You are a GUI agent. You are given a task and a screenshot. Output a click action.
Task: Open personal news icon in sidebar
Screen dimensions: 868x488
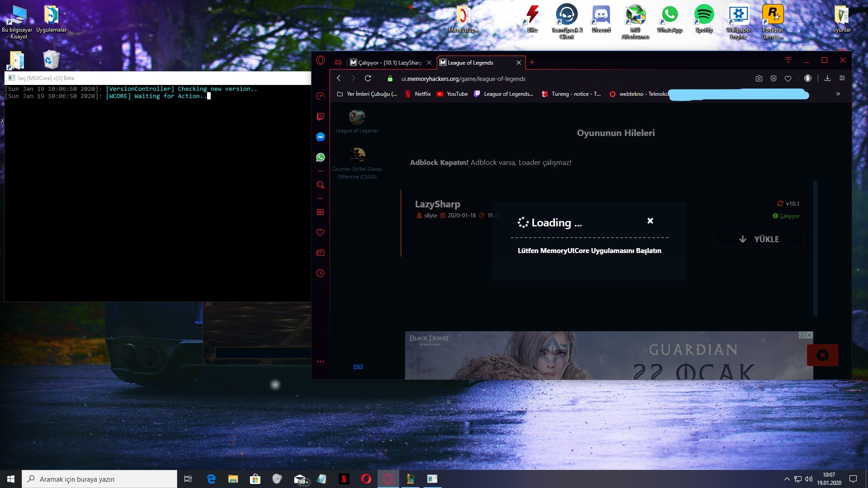pyautogui.click(x=321, y=253)
